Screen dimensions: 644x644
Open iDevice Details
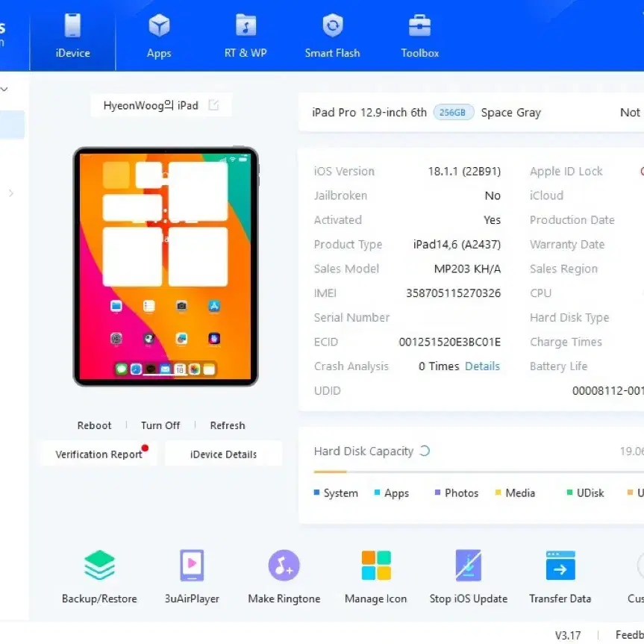coord(223,454)
